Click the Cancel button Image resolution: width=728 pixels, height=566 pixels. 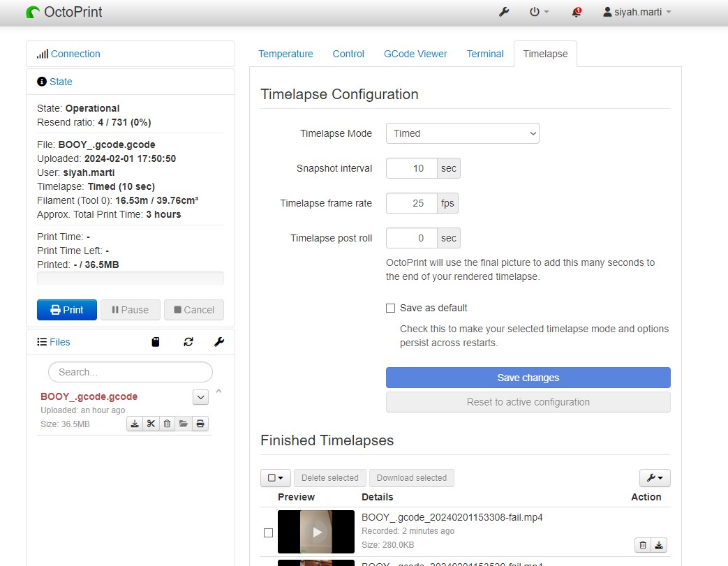tap(194, 310)
